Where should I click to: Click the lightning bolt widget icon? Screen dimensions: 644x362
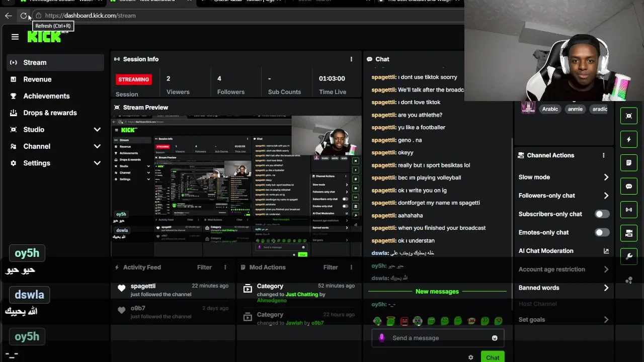(x=629, y=139)
